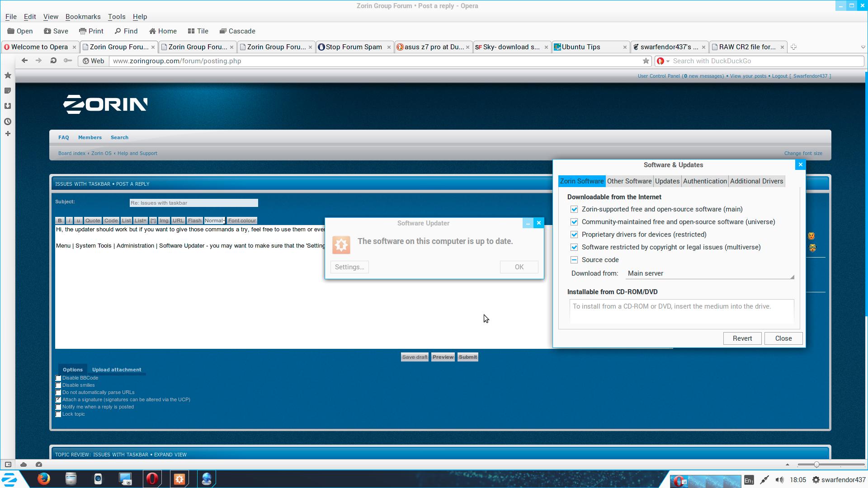Adjust the zoom slider in status bar
868x488 pixels.
click(816, 465)
